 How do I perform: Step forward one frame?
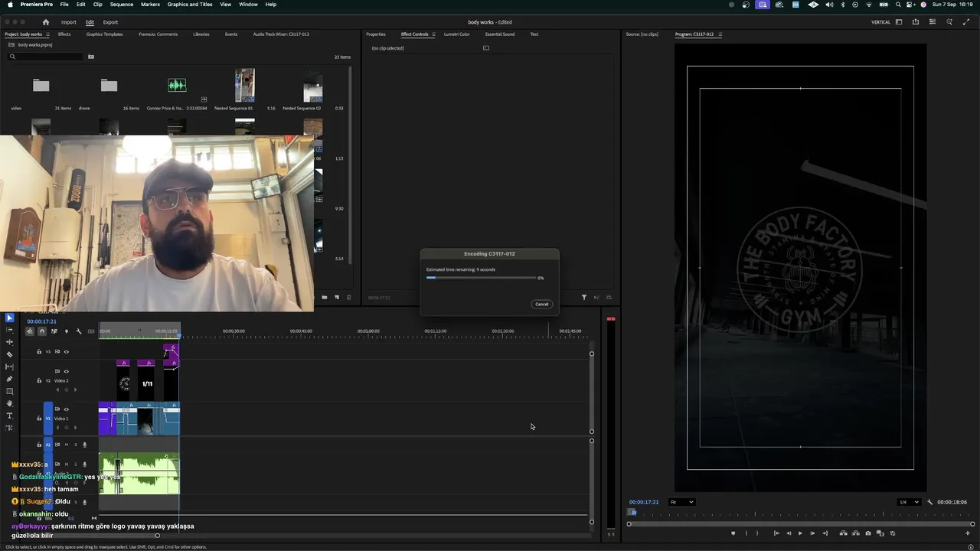click(x=812, y=533)
